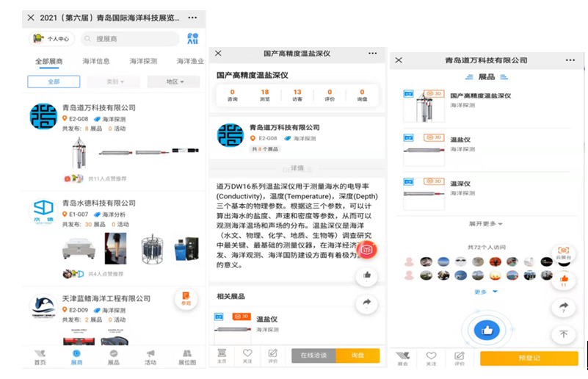
Task: Click the blue analyzer thumbnail under 青岛水德
Action: click(x=186, y=248)
